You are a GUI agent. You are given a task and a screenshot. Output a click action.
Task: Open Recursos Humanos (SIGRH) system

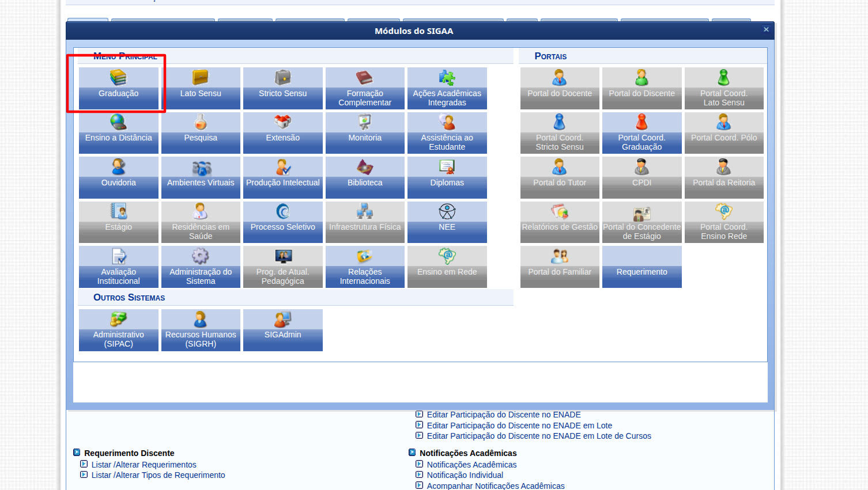(x=201, y=330)
